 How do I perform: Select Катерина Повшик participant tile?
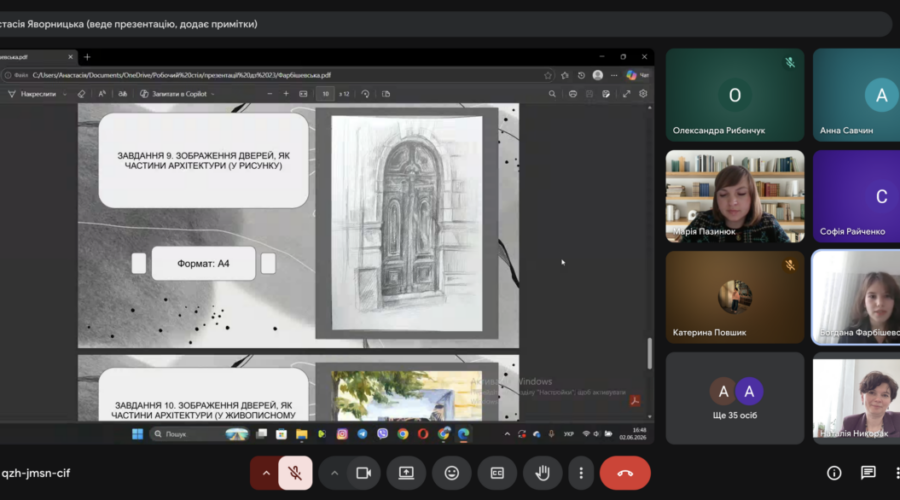pyautogui.click(x=735, y=297)
